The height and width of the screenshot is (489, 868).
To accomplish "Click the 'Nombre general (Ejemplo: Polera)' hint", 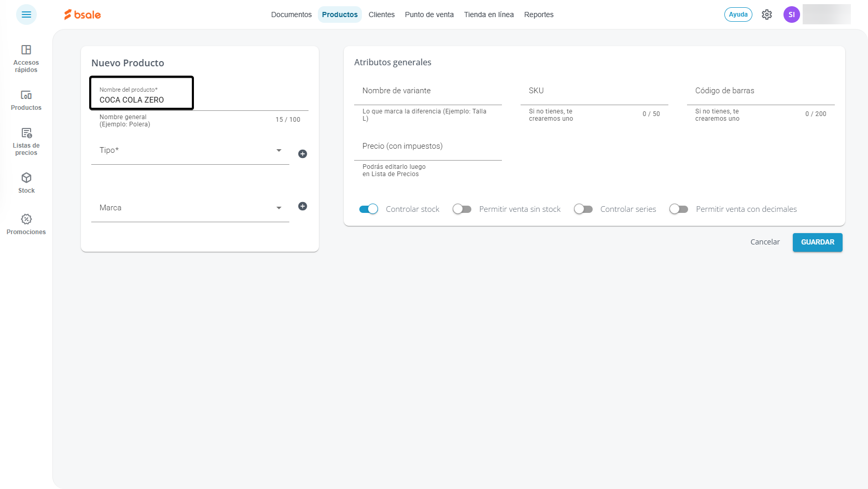I will [x=125, y=121].
